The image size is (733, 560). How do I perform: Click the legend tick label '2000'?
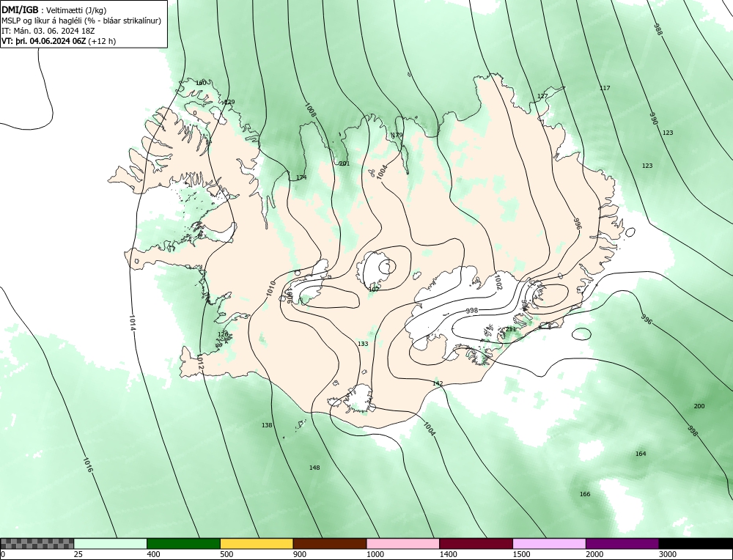point(594,554)
